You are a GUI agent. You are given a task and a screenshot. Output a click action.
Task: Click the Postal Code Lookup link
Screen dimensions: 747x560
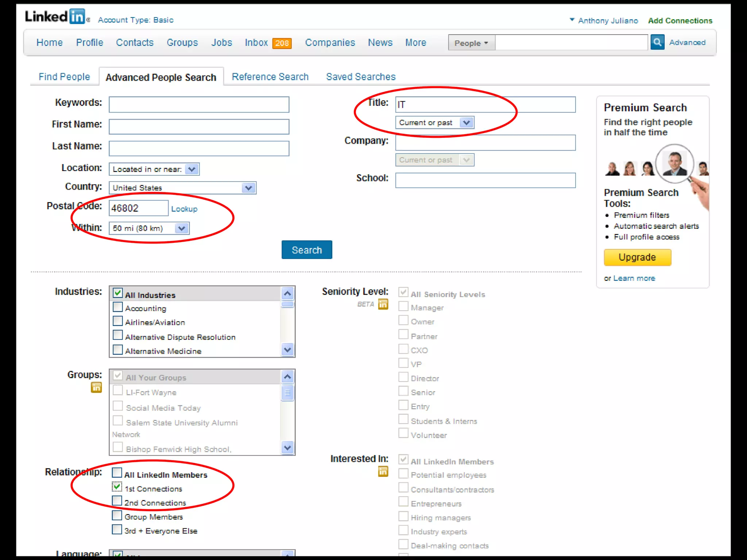(x=184, y=209)
